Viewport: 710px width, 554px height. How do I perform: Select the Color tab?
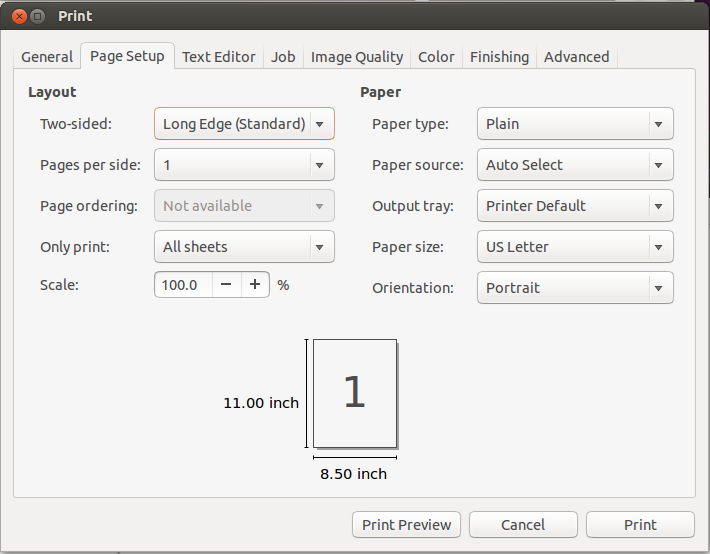point(436,57)
